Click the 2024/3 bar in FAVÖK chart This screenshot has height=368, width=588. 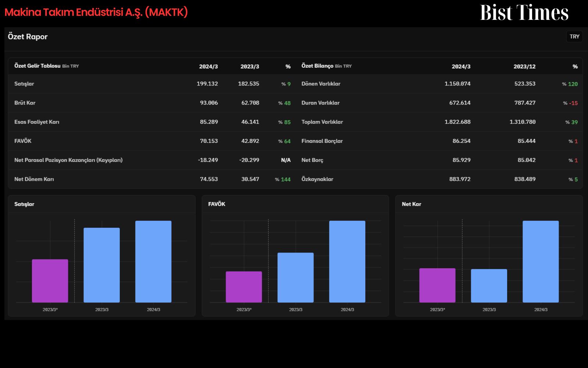(347, 262)
